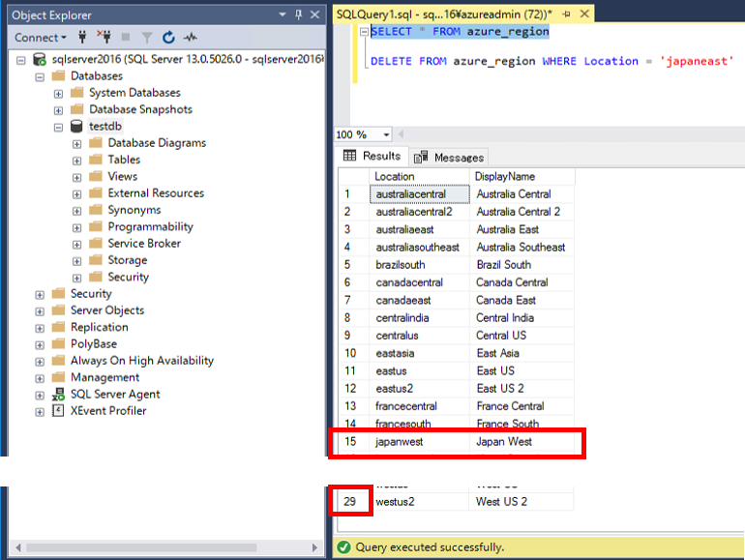Click the green success check icon in status bar
The width and height of the screenshot is (745, 560).
[343, 547]
